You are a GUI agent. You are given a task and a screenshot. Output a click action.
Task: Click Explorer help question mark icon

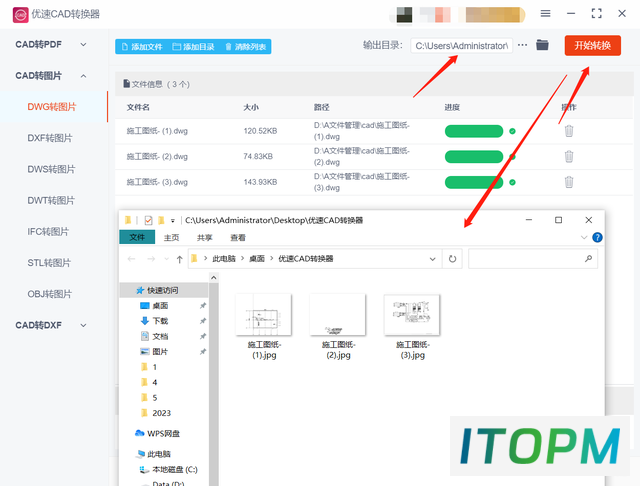click(597, 237)
